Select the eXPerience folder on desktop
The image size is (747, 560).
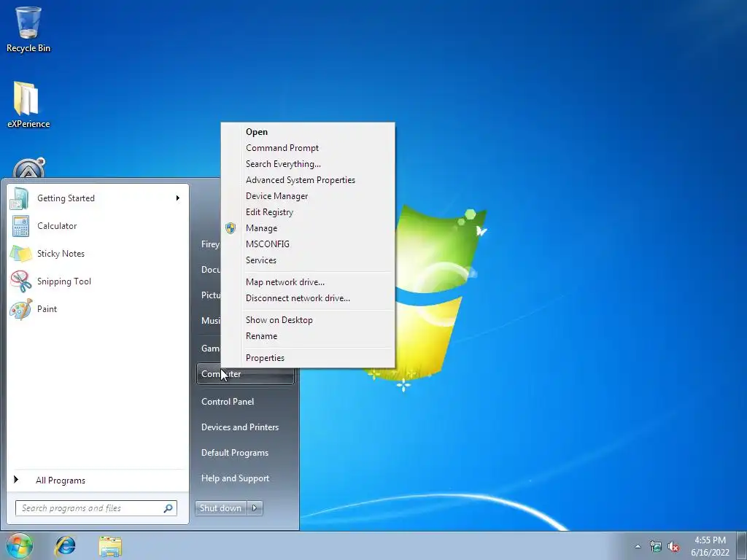coord(28,105)
